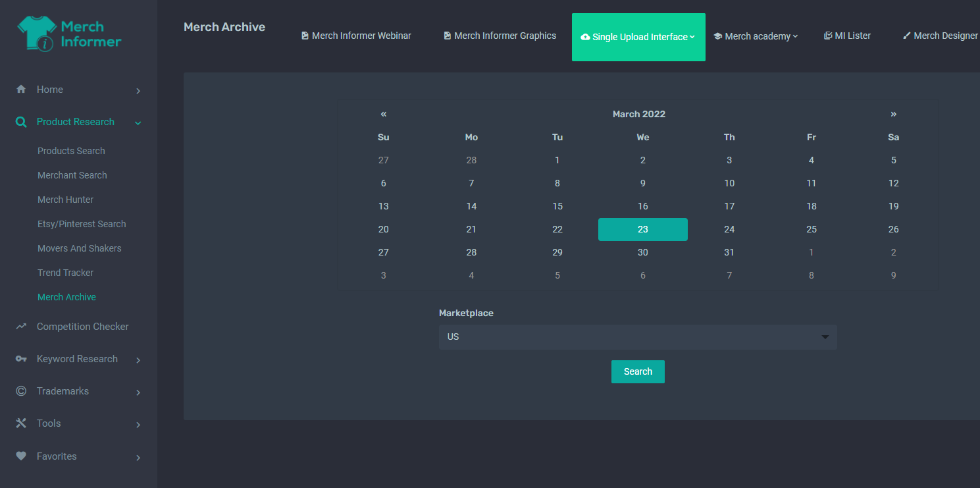
Task: Select March 15 in calendar
Action: pos(557,206)
